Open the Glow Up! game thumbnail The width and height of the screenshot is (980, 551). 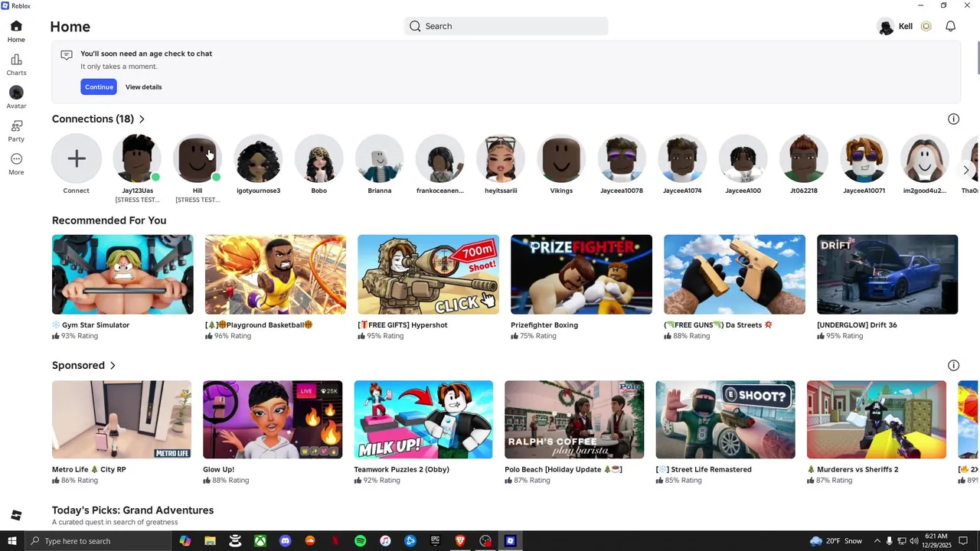pyautogui.click(x=273, y=419)
